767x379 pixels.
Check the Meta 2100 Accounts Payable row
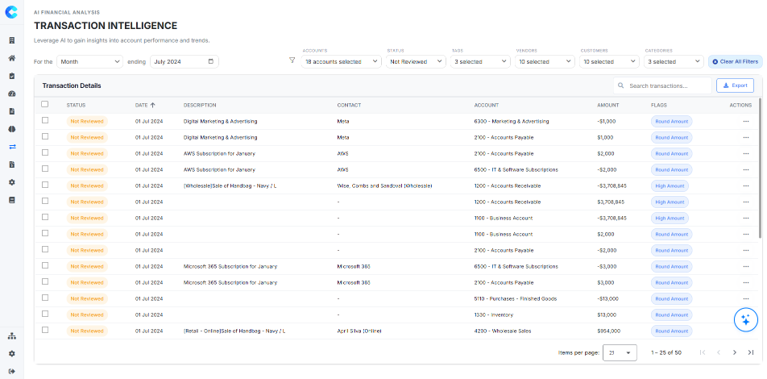pos(45,136)
